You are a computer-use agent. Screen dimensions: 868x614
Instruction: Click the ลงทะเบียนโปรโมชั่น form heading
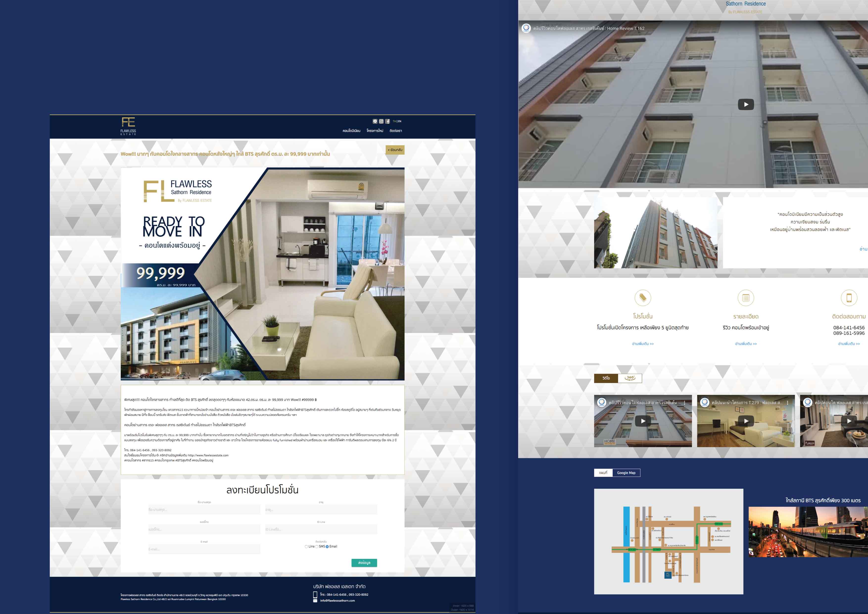tap(262, 490)
